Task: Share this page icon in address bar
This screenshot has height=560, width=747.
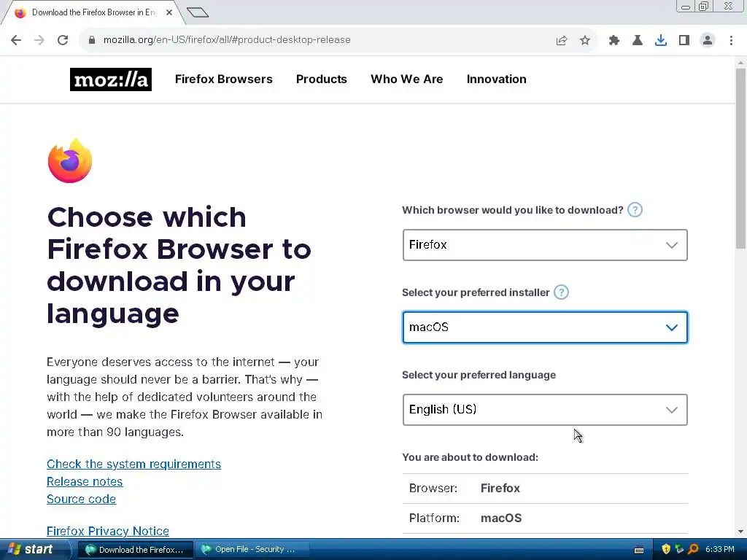Action: click(x=562, y=41)
